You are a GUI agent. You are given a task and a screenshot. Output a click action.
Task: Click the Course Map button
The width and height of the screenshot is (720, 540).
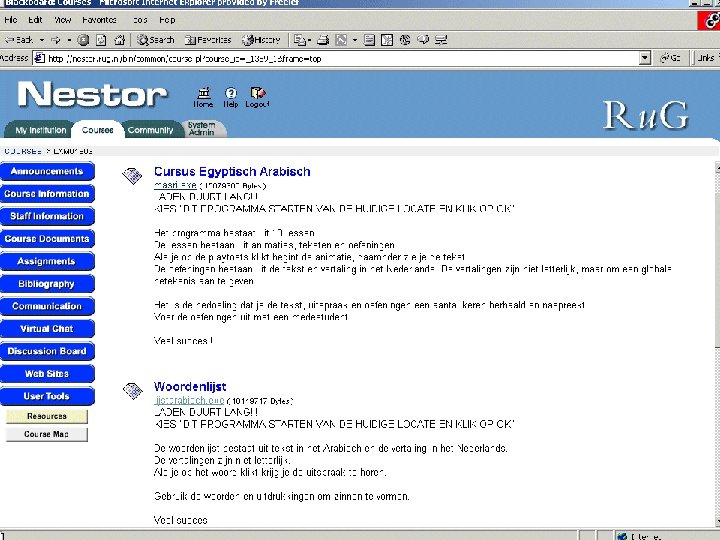point(46,434)
